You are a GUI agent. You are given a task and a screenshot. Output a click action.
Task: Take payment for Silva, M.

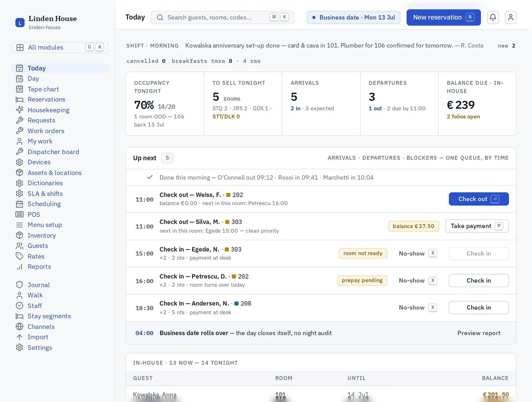tap(477, 226)
